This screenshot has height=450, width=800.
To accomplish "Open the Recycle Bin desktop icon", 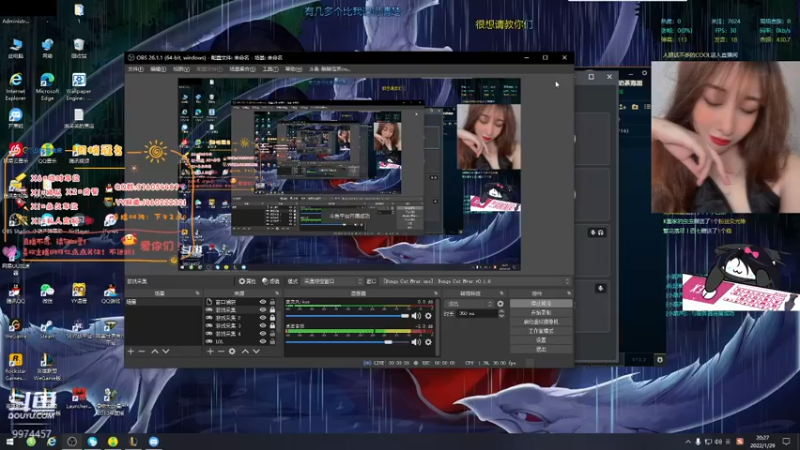I will (79, 48).
